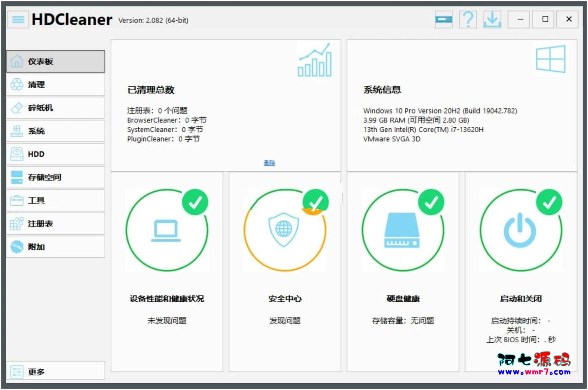Click the computer icon beside 系统

tap(17, 131)
